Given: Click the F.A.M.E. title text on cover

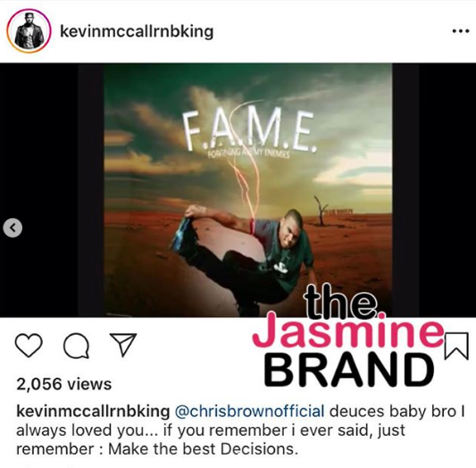Looking at the screenshot, I should click(251, 130).
